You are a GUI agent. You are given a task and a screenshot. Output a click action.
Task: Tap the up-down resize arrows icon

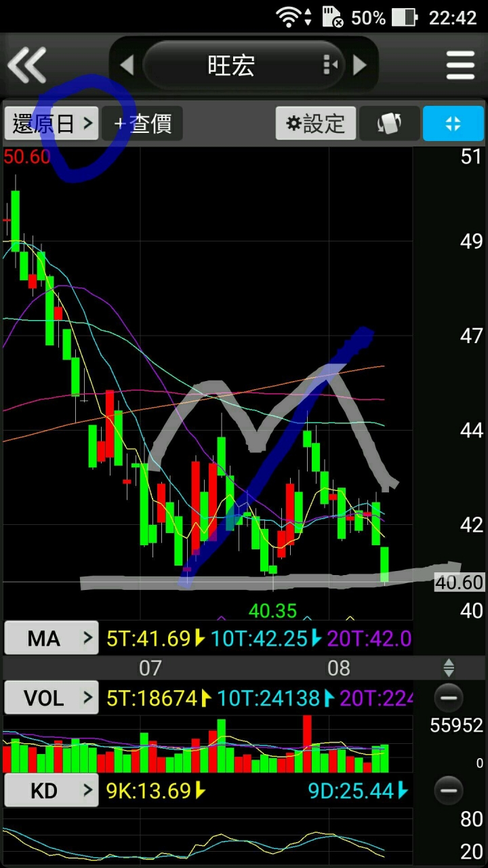click(449, 668)
